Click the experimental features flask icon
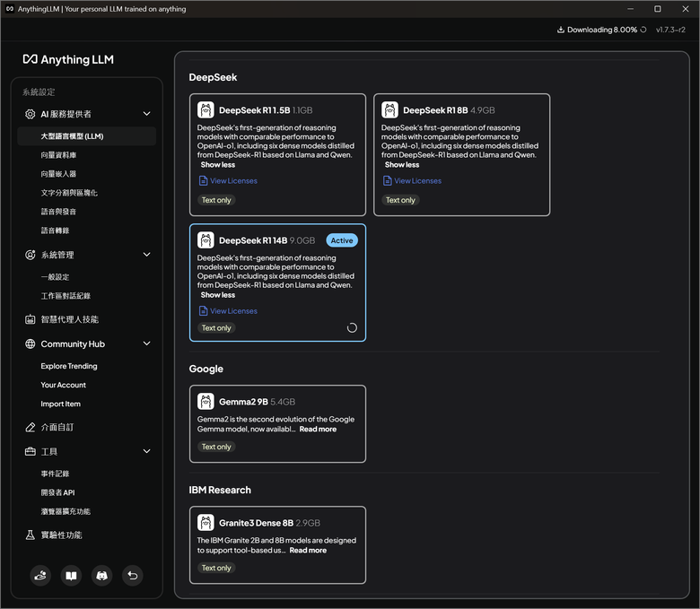This screenshot has width=700, height=609. coord(30,535)
